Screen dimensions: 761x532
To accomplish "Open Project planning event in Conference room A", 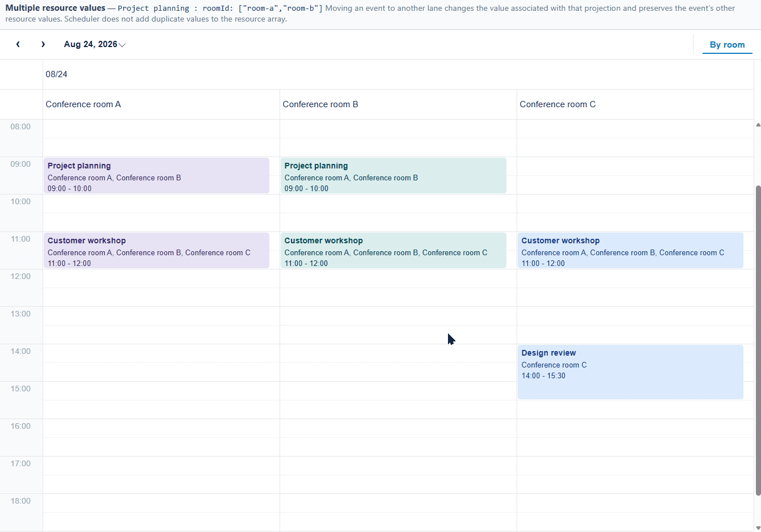I will 157,176.
